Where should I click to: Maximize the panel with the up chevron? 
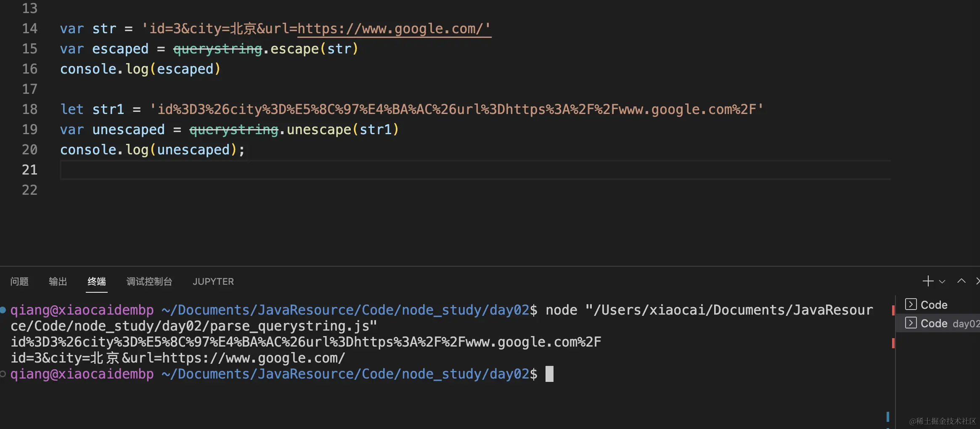coord(961,281)
